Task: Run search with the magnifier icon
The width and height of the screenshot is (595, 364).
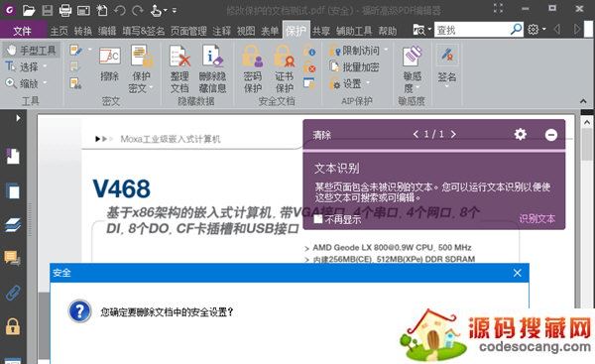Action: tap(516, 29)
